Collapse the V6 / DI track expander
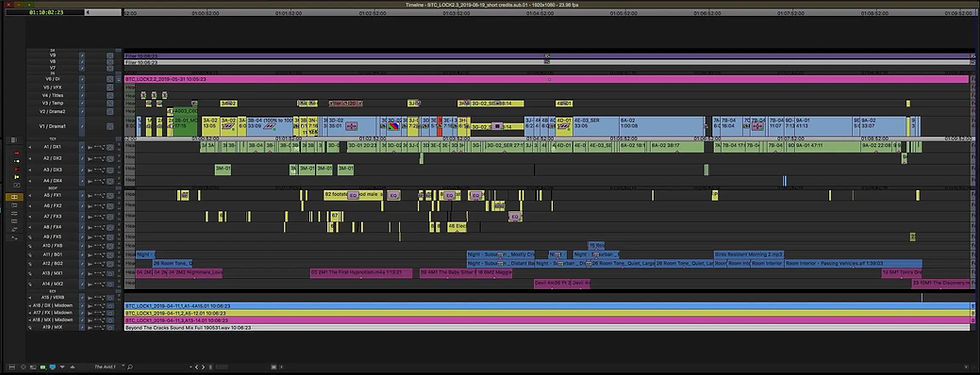 119,79
